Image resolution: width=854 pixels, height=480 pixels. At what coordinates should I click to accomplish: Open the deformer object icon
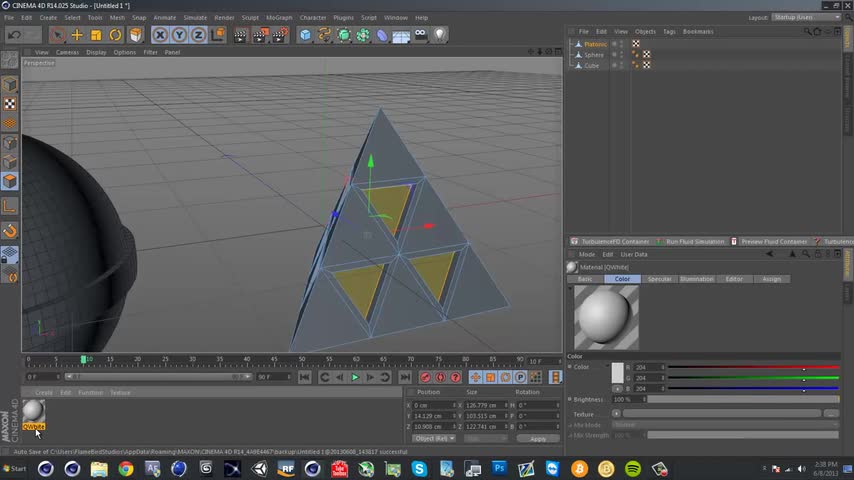382,35
